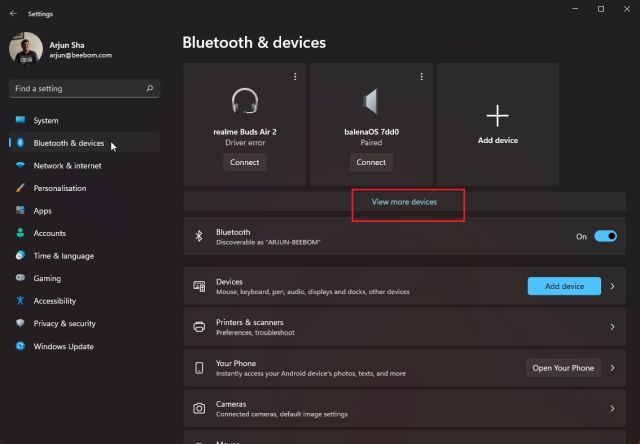Click Preferences, troubleshoot text

click(x=255, y=333)
